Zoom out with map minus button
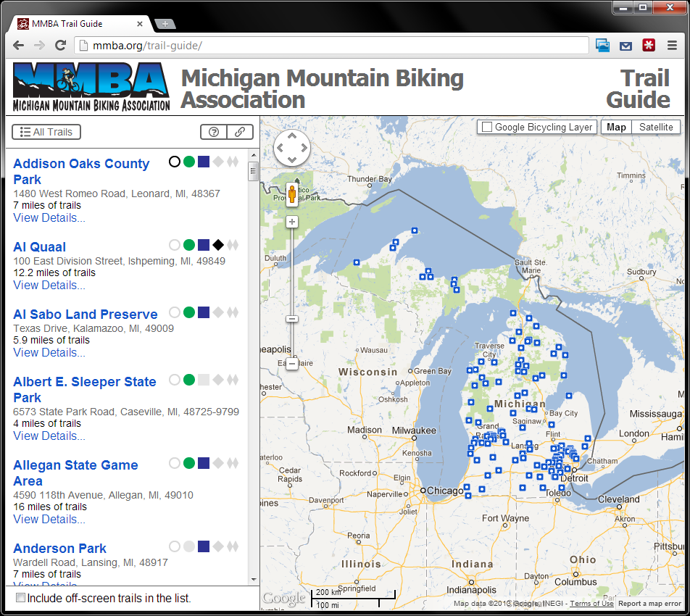 pos(292,364)
